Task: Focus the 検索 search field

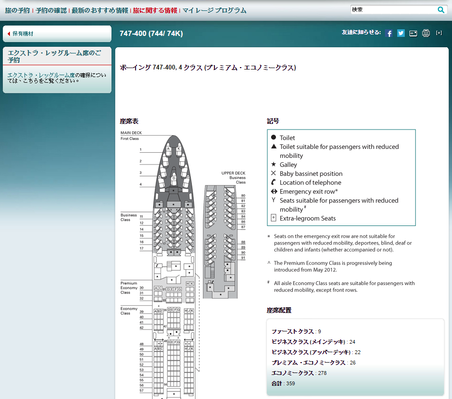Action: 393,10
